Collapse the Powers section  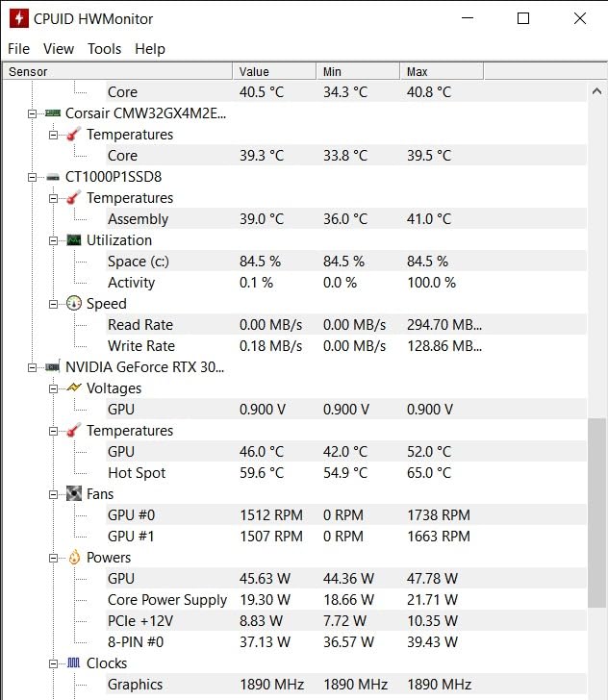(x=54, y=558)
